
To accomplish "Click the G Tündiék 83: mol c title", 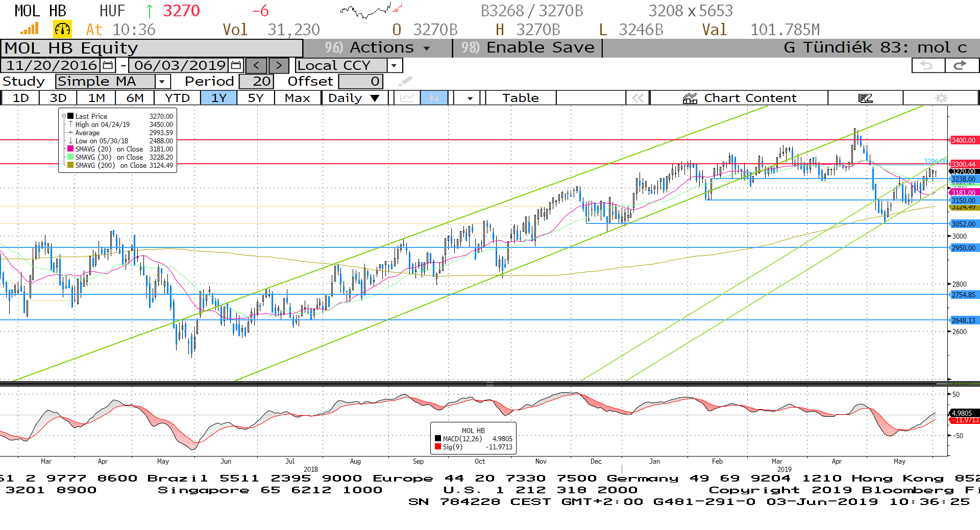I will pos(875,47).
